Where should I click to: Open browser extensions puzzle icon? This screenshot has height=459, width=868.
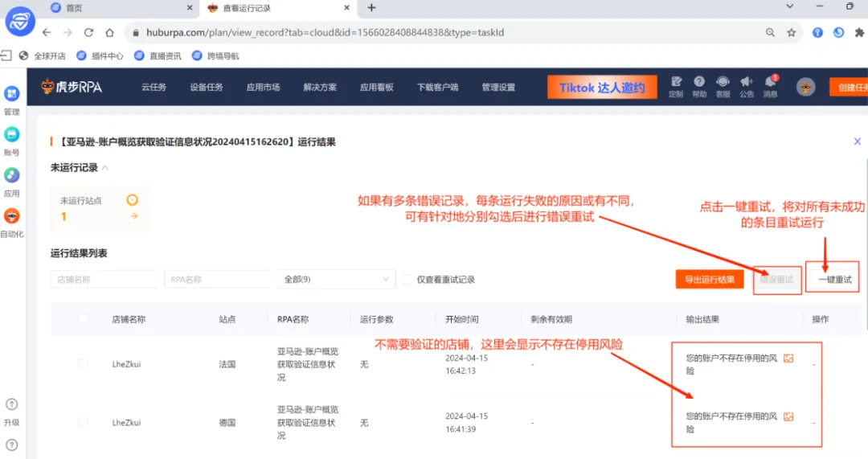[859, 33]
